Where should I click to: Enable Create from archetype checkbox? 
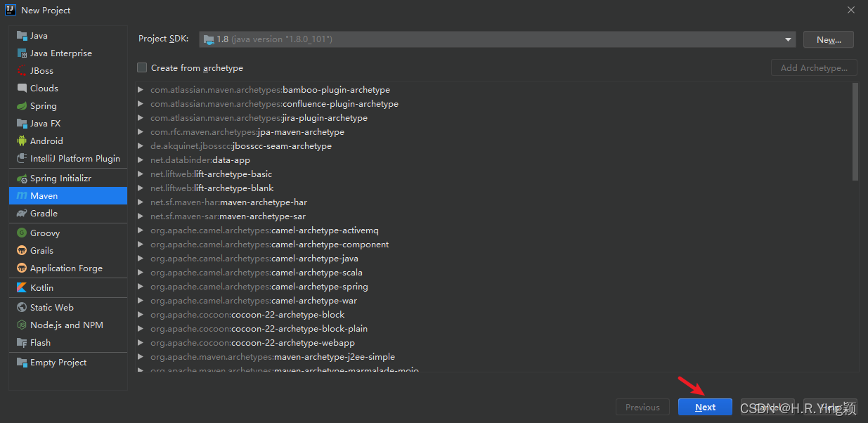142,68
